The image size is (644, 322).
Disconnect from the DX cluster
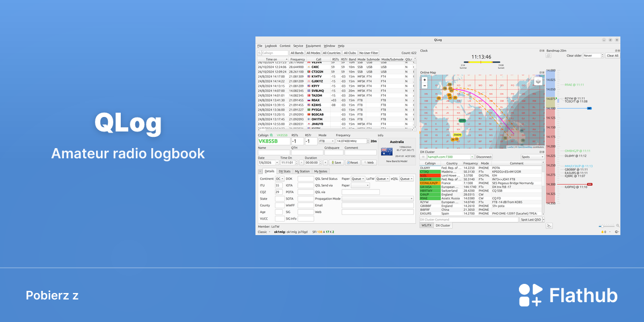(484, 157)
